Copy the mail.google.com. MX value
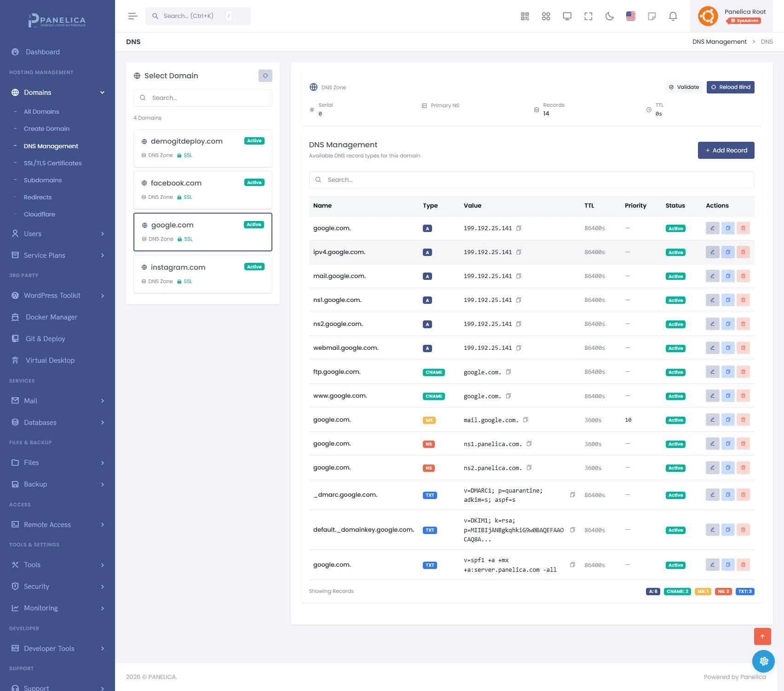Screen dimensions: 784x691 (x=525, y=420)
